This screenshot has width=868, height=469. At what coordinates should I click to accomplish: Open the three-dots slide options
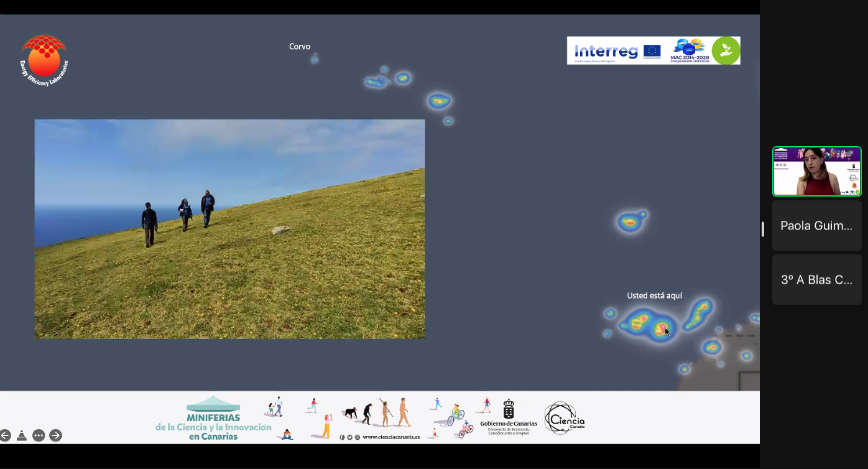tap(39, 435)
